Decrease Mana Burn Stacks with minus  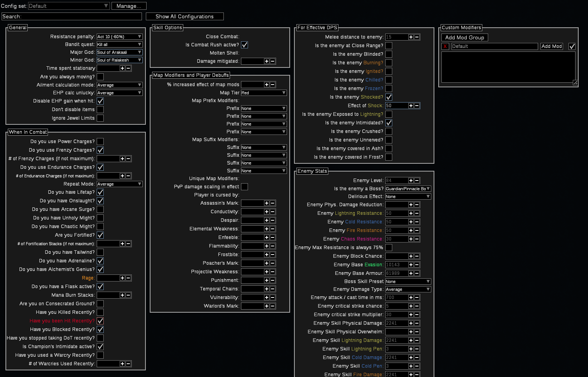[x=128, y=295]
